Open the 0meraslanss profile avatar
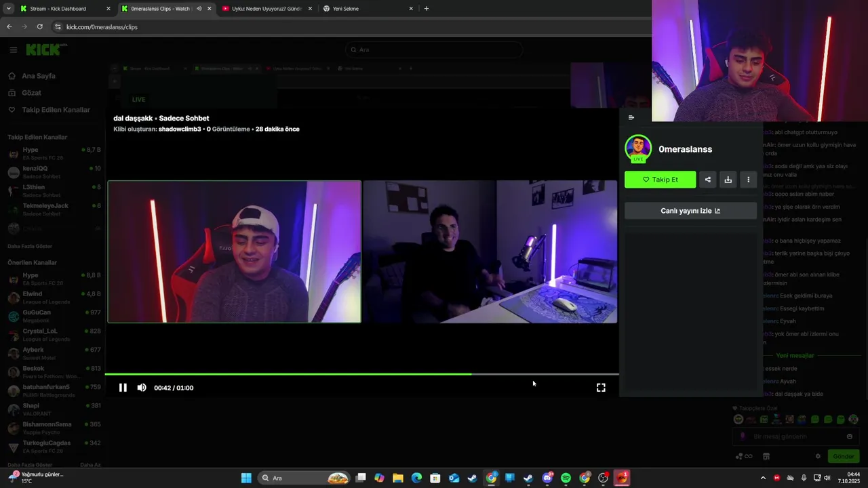Screen dimensions: 868x488 638,149
